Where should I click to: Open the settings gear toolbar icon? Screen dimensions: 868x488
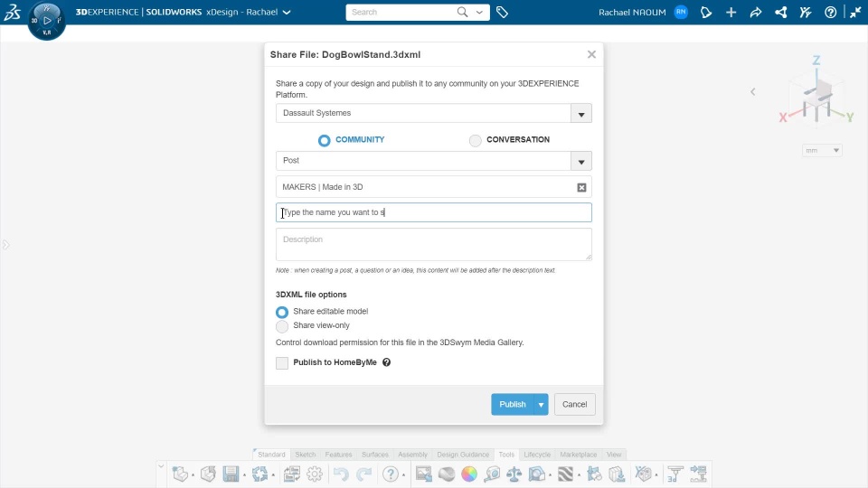[x=315, y=474]
